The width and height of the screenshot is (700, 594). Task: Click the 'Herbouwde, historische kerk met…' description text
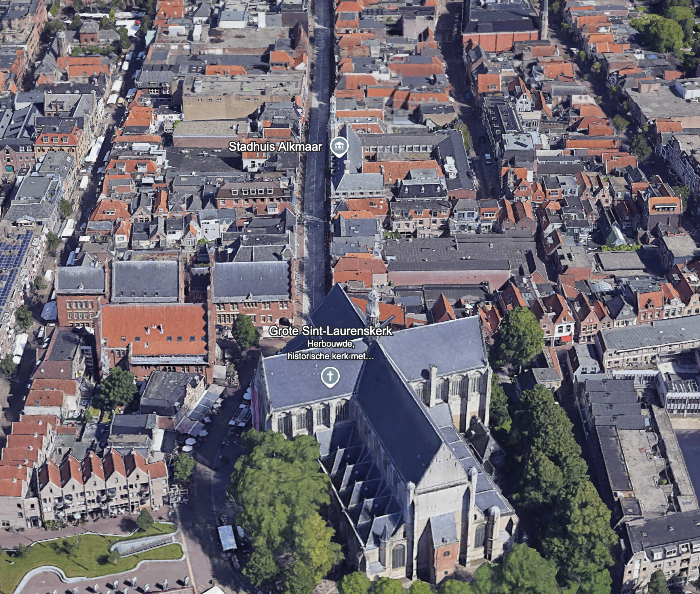pyautogui.click(x=331, y=350)
